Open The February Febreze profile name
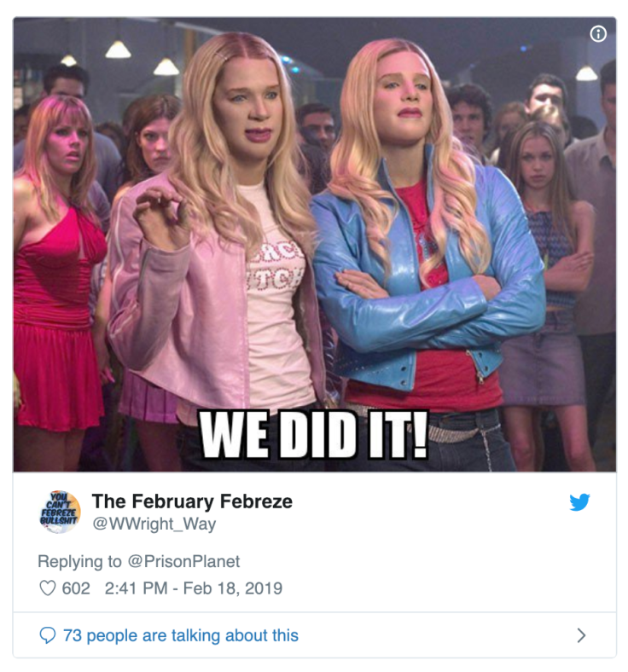Screen dimensions: 628x672 (x=192, y=501)
